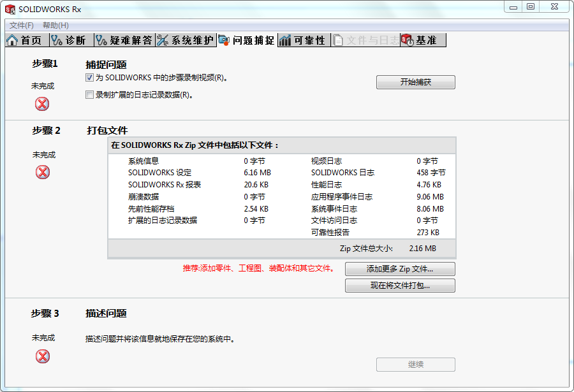
Task: Open the 文件(F) menu
Action: point(22,25)
